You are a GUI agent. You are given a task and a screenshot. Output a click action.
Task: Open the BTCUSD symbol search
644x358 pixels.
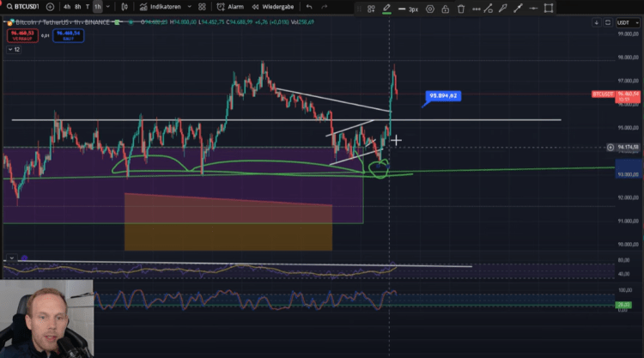(24, 6)
